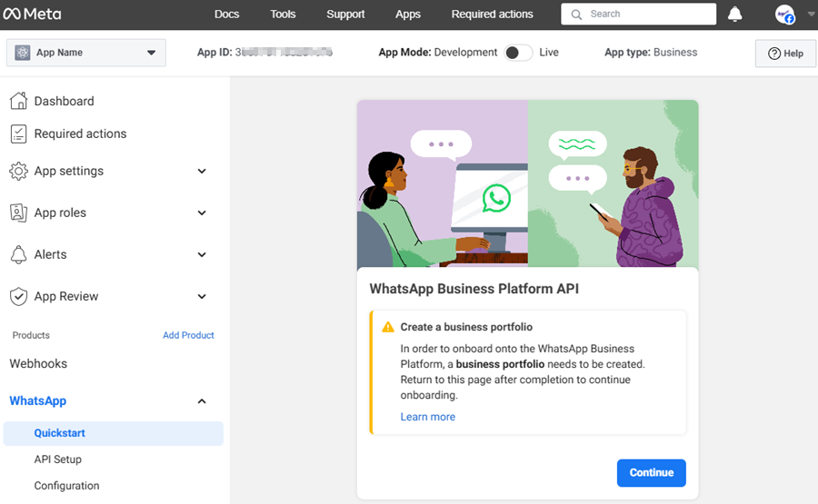Screen dimensions: 818x504
Task: Click the Help button
Action: click(785, 54)
